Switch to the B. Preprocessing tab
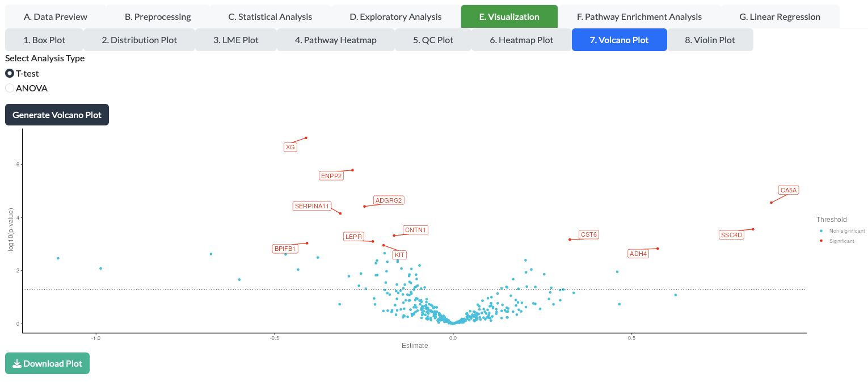Image resolution: width=868 pixels, height=382 pixels. coord(158,16)
